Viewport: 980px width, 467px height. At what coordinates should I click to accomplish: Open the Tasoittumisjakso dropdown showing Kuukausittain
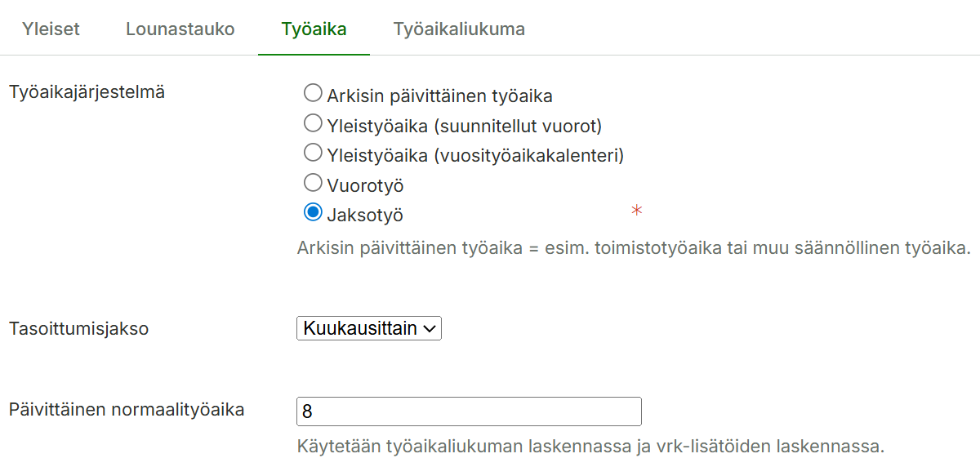(x=368, y=328)
